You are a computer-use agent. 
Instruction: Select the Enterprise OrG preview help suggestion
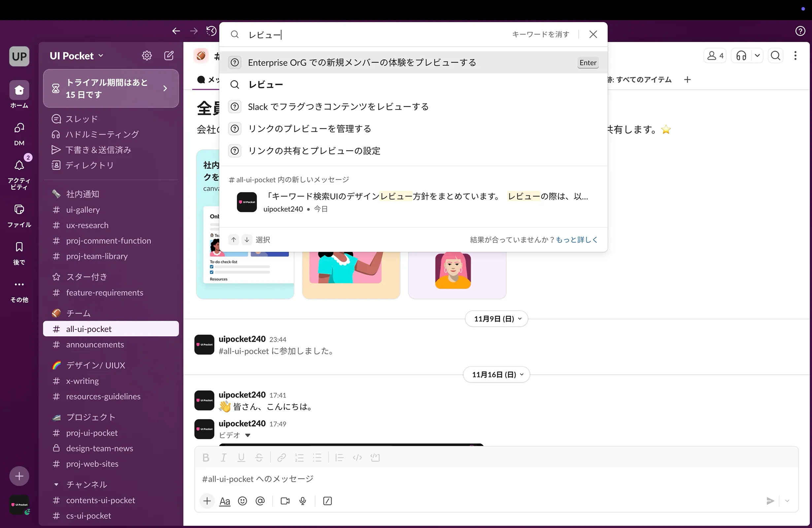click(413, 62)
